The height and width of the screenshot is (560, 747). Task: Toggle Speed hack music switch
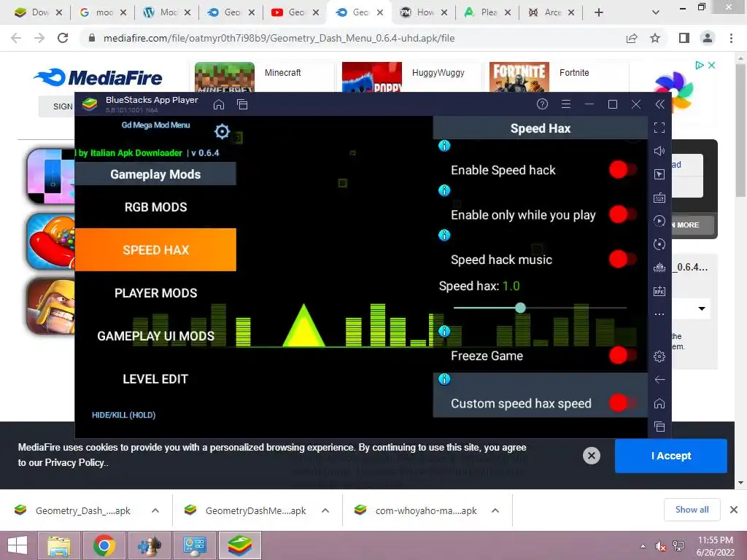pos(622,259)
